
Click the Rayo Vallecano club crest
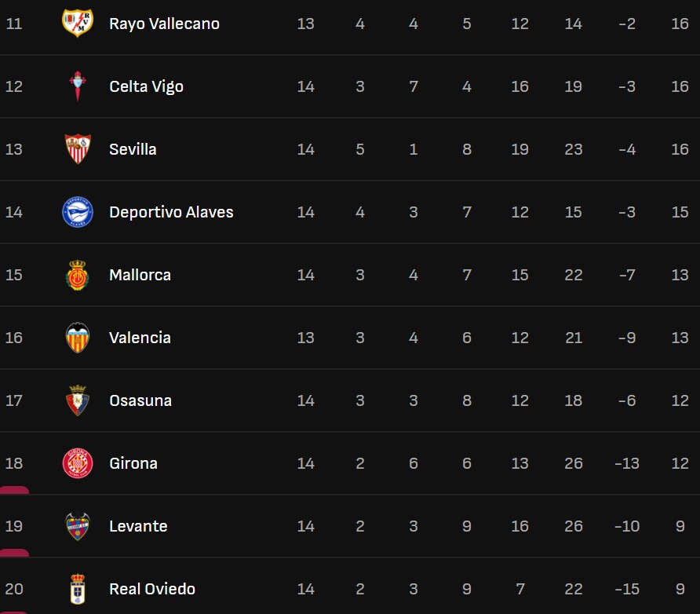pyautogui.click(x=78, y=24)
